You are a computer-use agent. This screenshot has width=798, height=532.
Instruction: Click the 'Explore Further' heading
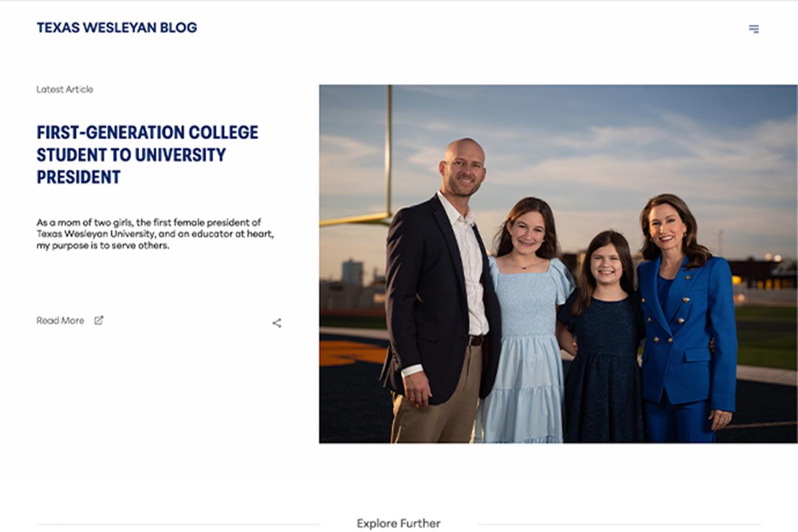pos(398,523)
